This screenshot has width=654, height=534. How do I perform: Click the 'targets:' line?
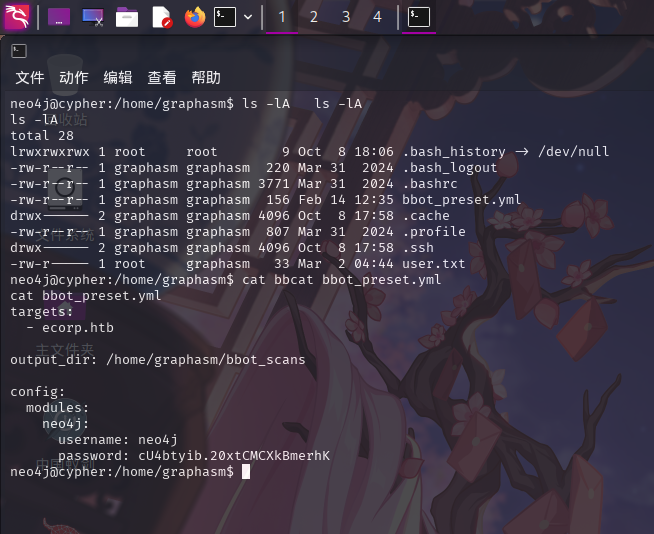click(x=42, y=312)
